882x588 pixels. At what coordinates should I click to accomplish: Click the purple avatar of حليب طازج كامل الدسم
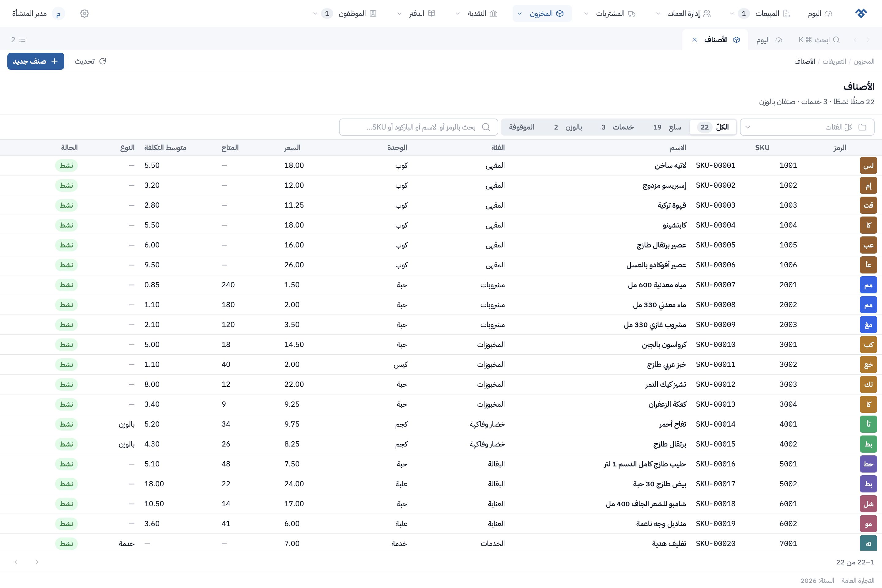(868, 464)
